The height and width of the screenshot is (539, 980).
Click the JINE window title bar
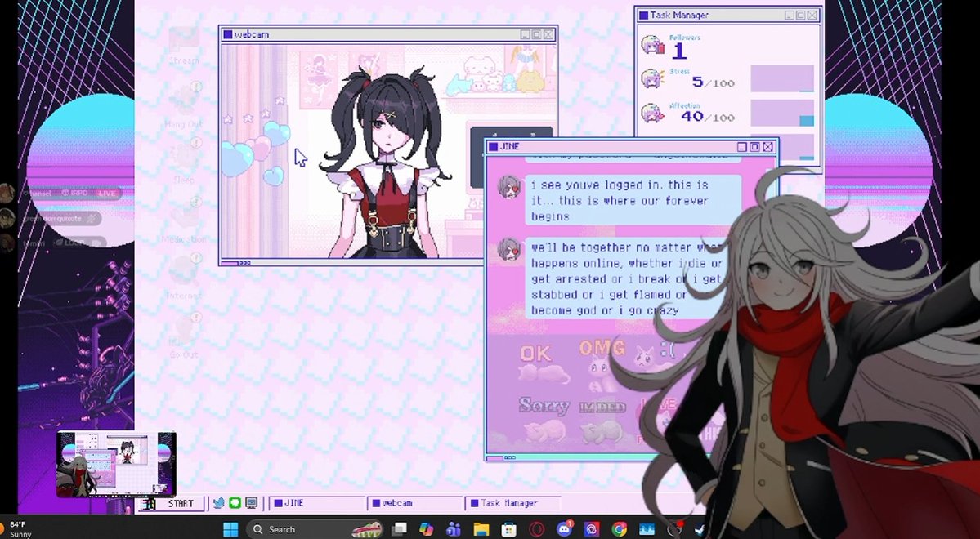click(x=631, y=147)
